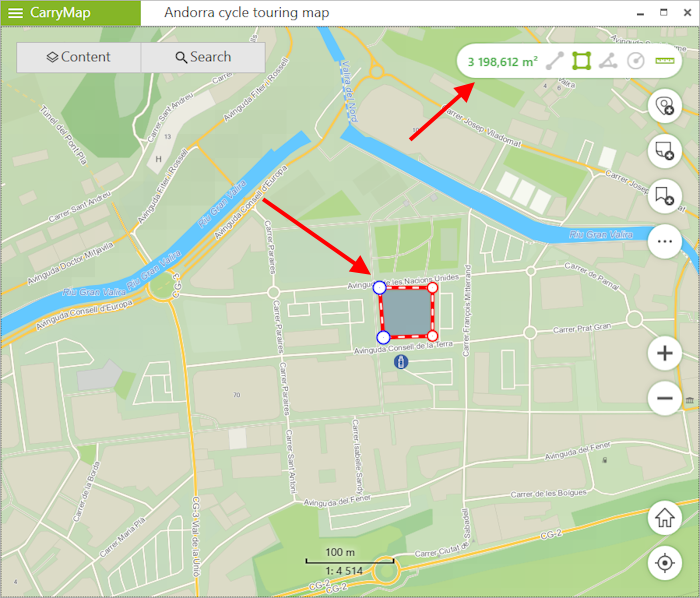Zoom out with the minus button
The height and width of the screenshot is (598, 700).
click(x=665, y=398)
